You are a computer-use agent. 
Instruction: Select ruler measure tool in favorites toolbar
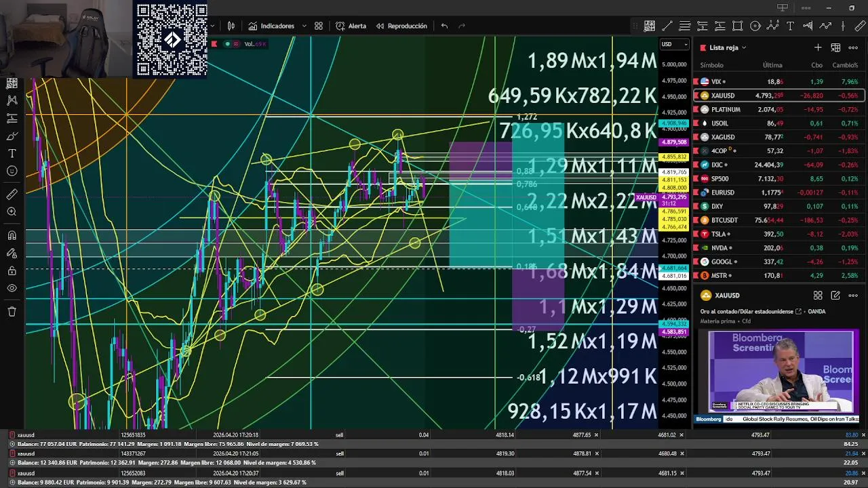[x=861, y=26]
